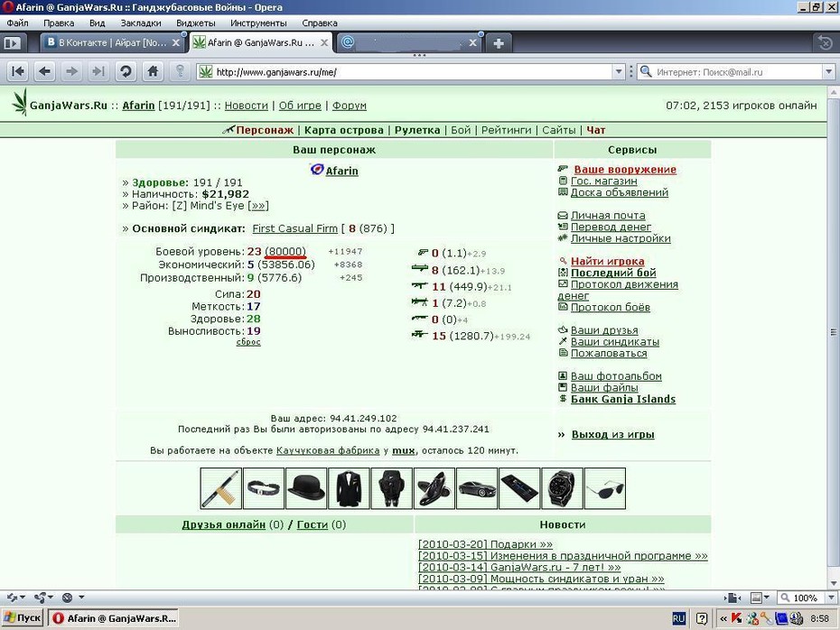Switch to the mail.ru @ tab
The height and width of the screenshot is (630, 840).
point(409,42)
